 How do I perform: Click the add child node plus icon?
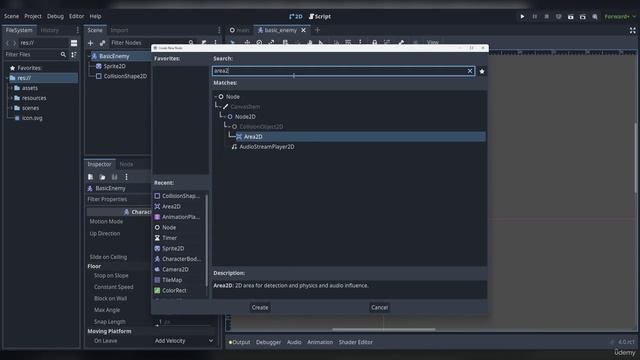point(91,43)
